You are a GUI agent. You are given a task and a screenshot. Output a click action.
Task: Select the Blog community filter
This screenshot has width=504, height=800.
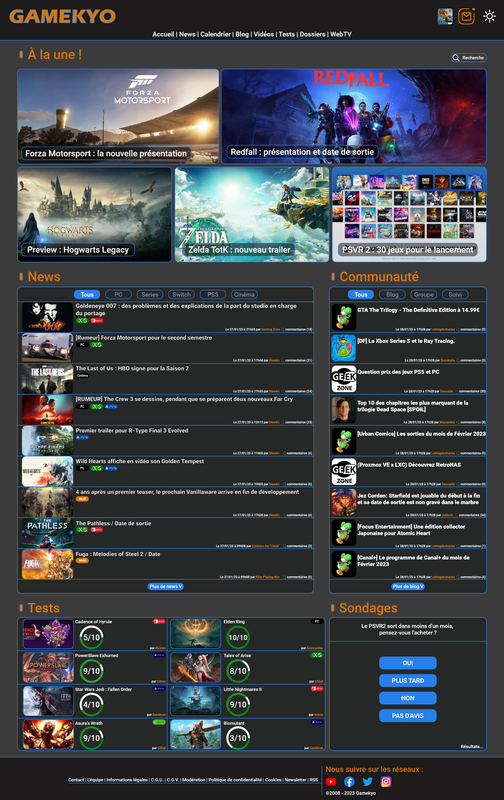pos(392,294)
